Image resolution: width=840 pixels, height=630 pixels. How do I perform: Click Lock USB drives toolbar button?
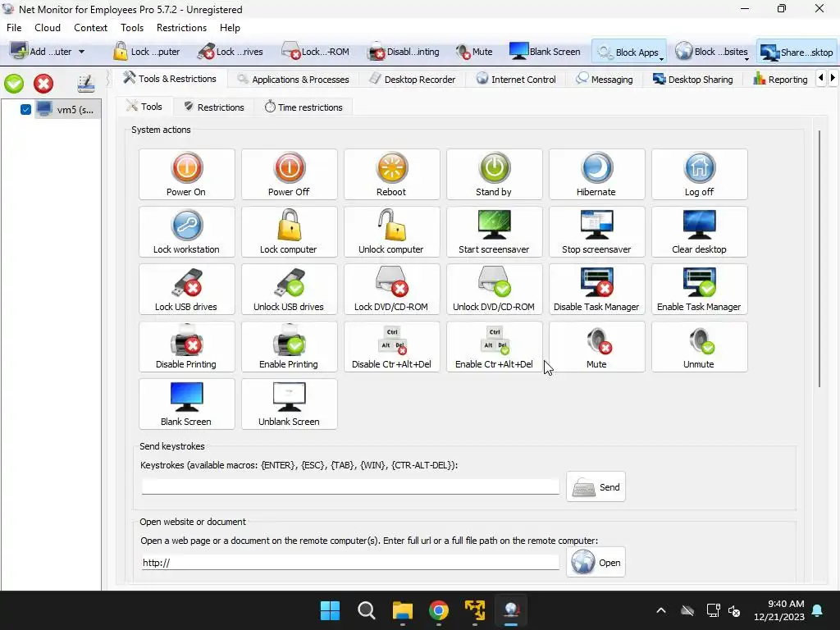click(x=230, y=52)
